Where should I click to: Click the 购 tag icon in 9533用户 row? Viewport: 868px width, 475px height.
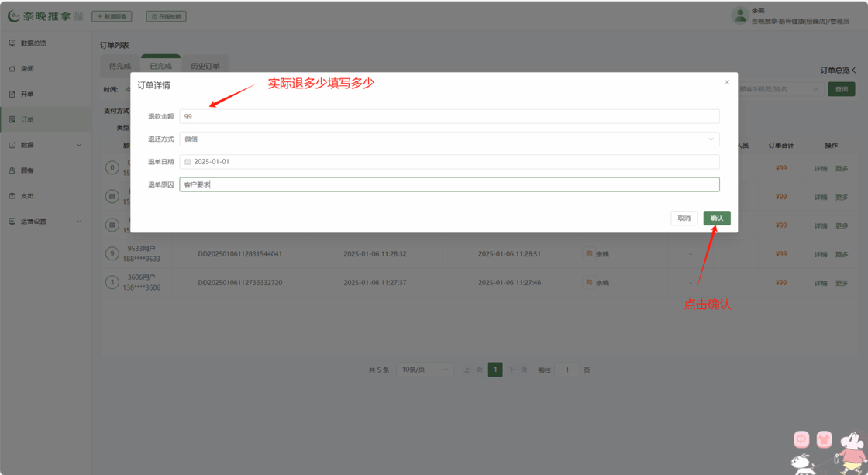click(588, 253)
